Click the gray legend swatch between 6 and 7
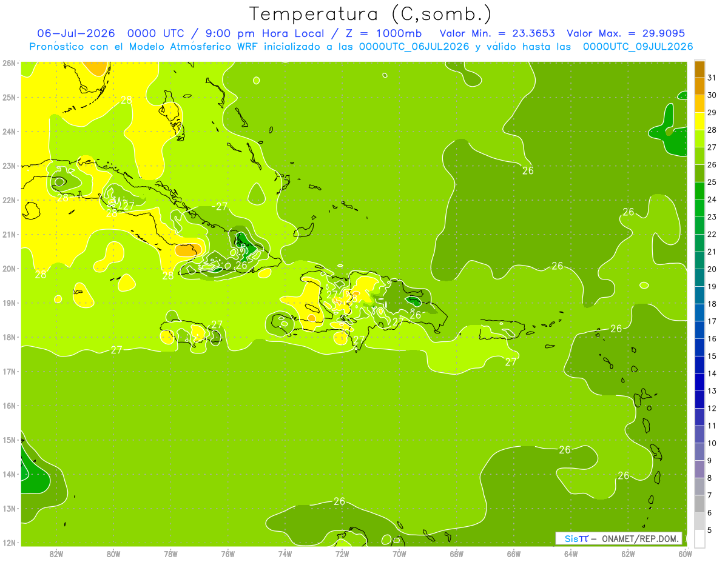The height and width of the screenshot is (562, 728). (x=699, y=504)
